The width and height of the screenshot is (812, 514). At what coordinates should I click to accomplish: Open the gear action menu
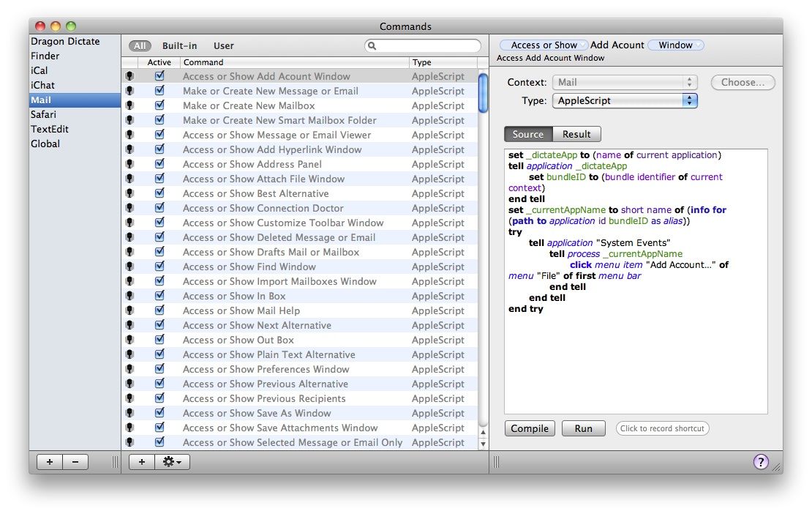[x=172, y=462]
